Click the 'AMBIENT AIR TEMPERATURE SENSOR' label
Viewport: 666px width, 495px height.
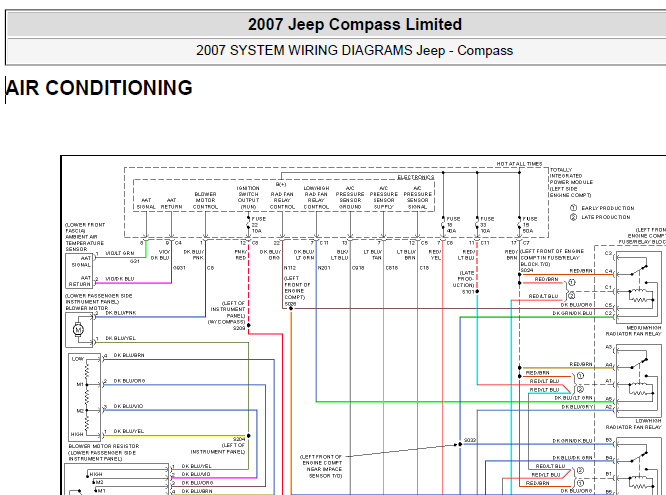[85, 243]
